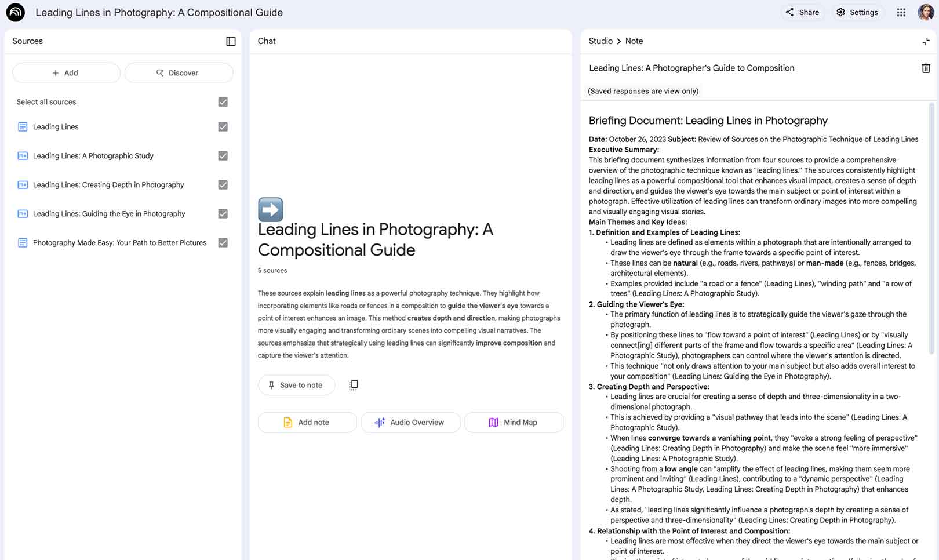Click Discover to find new sources
Image resolution: width=939 pixels, height=560 pixels.
click(x=179, y=72)
